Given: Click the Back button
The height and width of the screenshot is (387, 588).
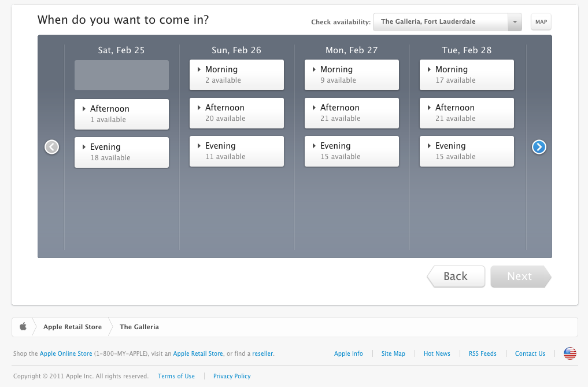Looking at the screenshot, I should pos(456,277).
